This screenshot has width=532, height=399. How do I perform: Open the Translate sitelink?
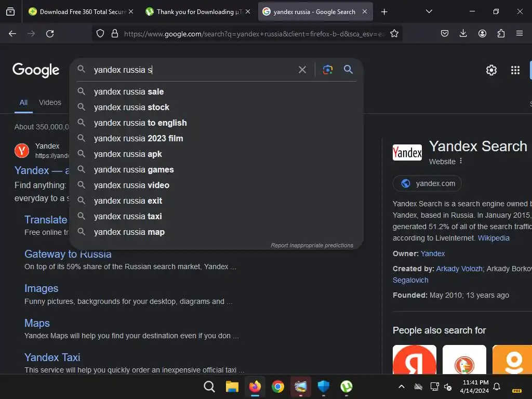tap(46, 220)
